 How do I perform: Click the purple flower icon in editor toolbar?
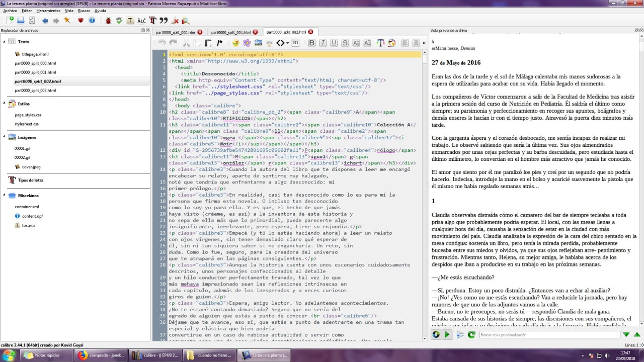coord(247,43)
